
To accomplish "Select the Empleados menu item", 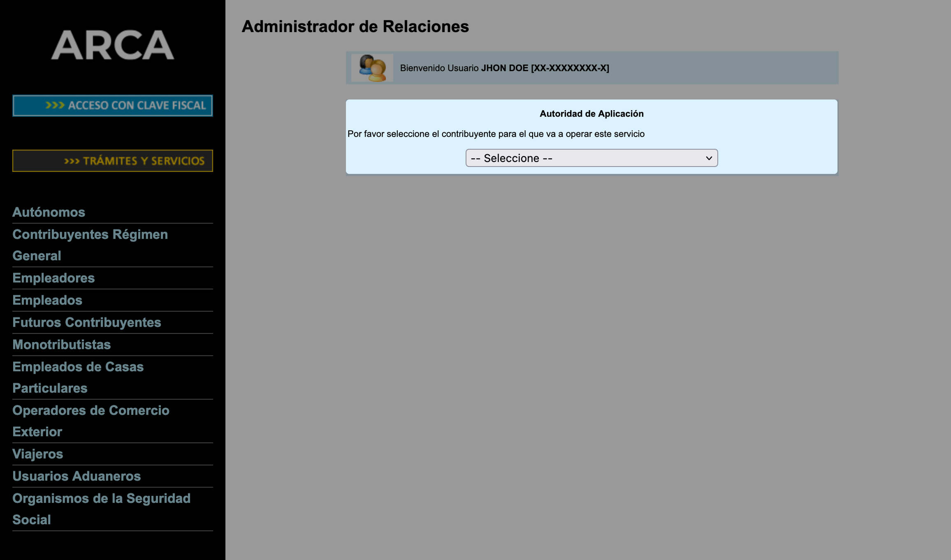I will click(47, 300).
